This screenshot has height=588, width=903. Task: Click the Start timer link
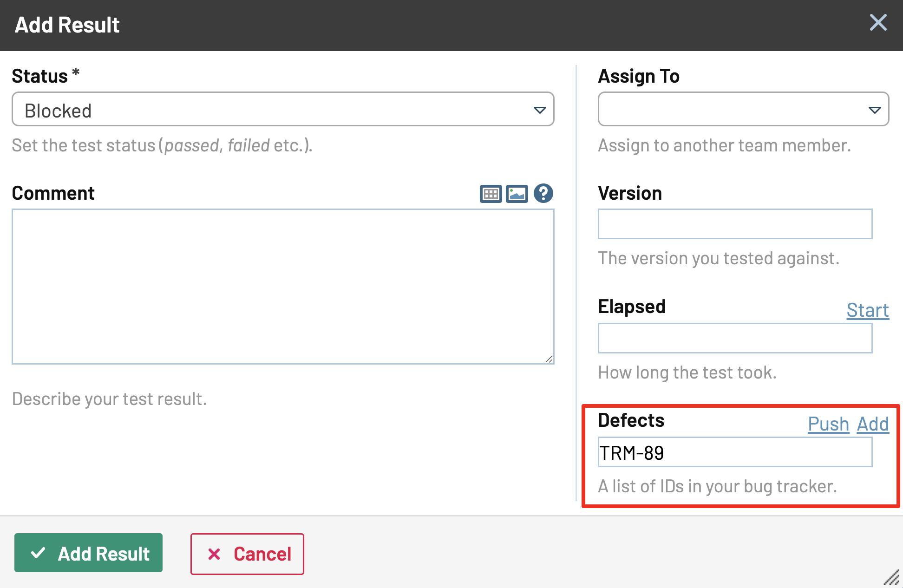tap(867, 310)
